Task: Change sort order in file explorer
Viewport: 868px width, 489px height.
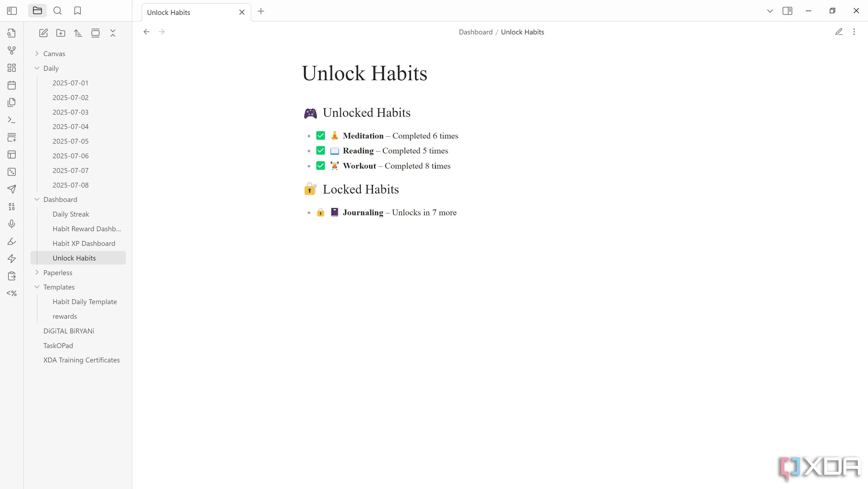Action: pos(78,33)
